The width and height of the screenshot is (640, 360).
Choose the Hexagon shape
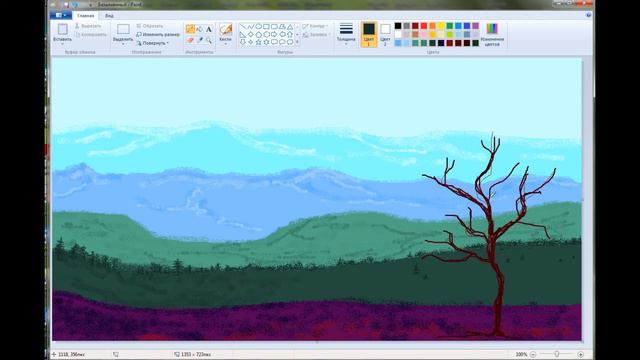267,34
